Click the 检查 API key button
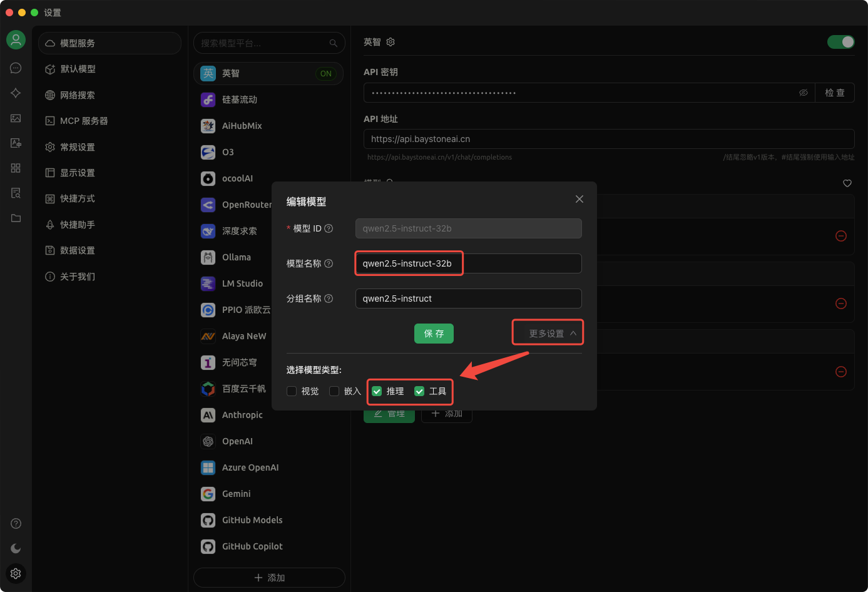Image resolution: width=868 pixels, height=592 pixels. pos(835,93)
